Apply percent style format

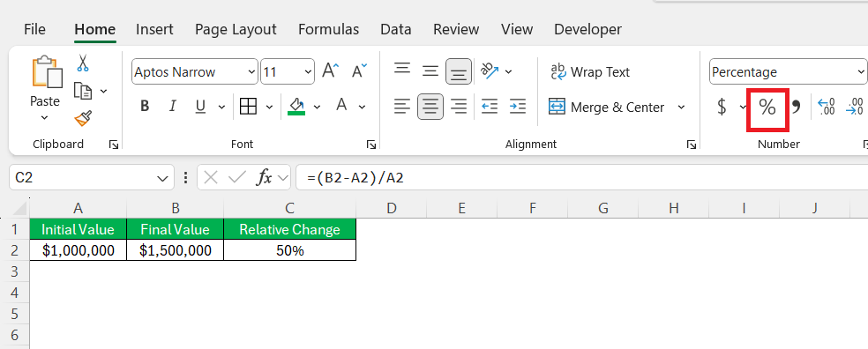(x=767, y=108)
